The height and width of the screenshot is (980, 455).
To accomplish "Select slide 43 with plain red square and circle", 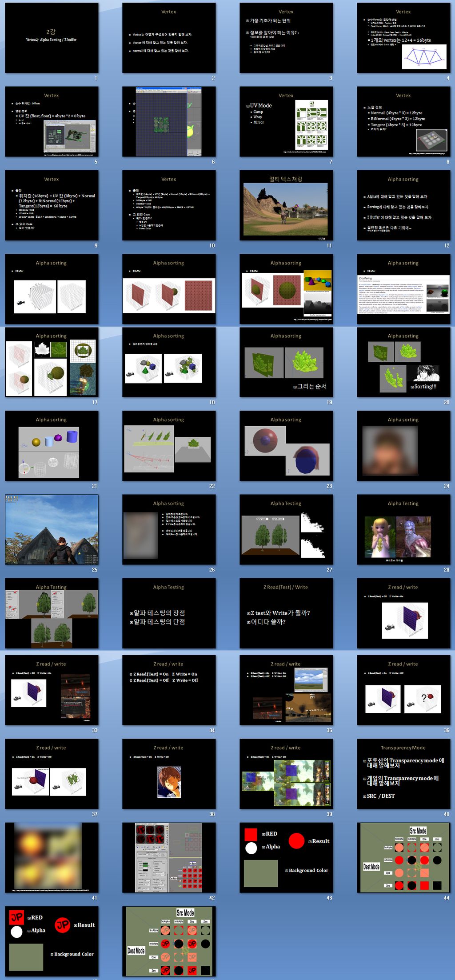I will pos(286,858).
